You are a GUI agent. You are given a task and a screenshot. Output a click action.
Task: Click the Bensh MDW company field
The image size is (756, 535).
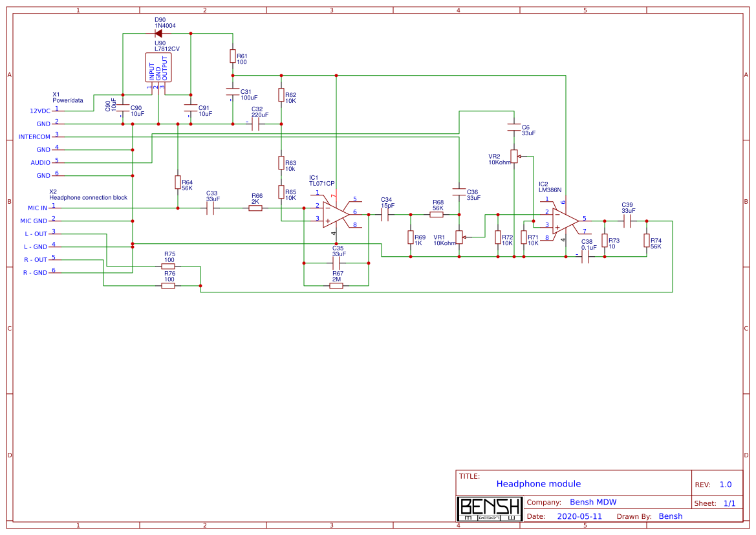[592, 503]
